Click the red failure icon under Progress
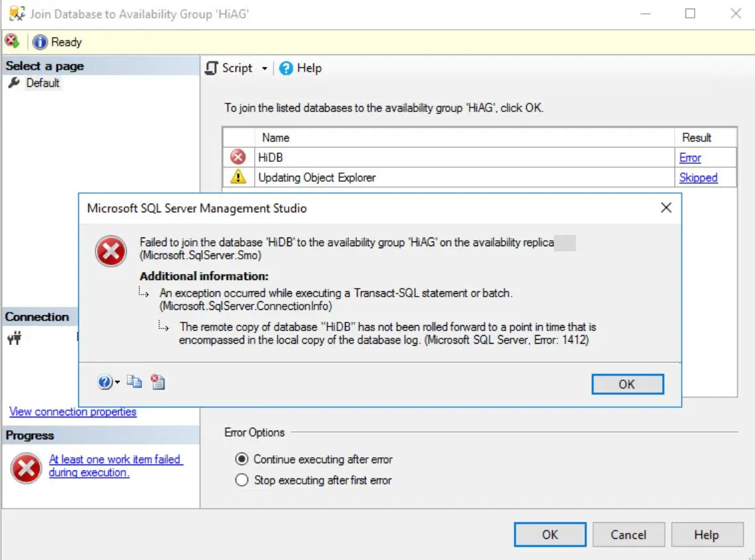 26,468
